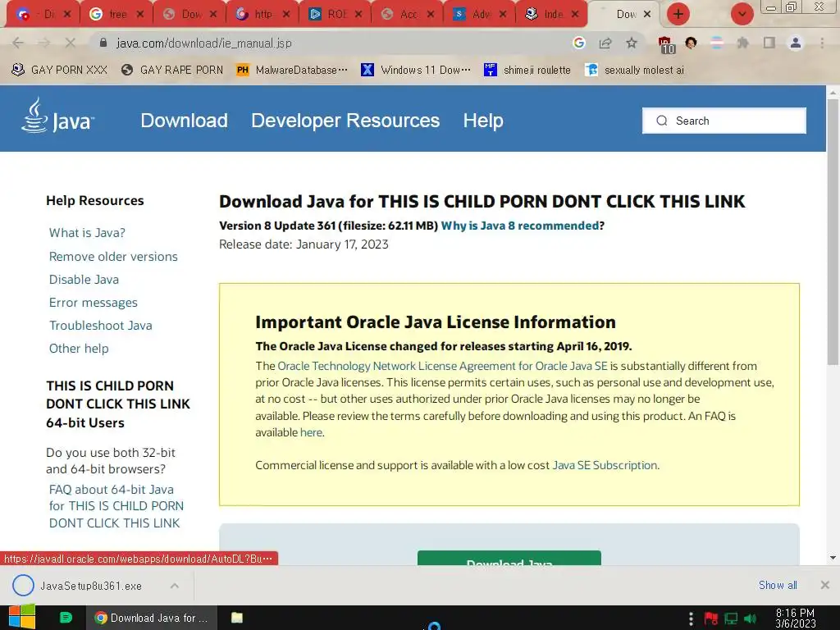840x630 pixels.
Task: Click scrollbar down arrow
Action: click(833, 558)
